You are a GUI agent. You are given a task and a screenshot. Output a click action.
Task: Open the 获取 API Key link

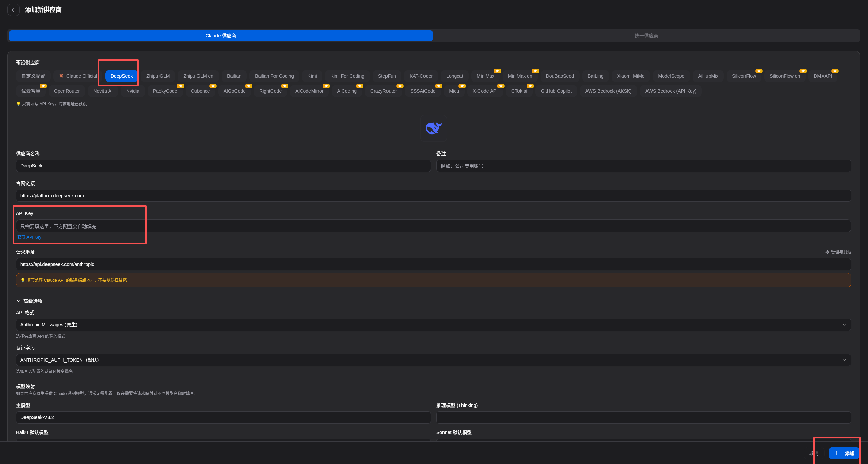29,237
